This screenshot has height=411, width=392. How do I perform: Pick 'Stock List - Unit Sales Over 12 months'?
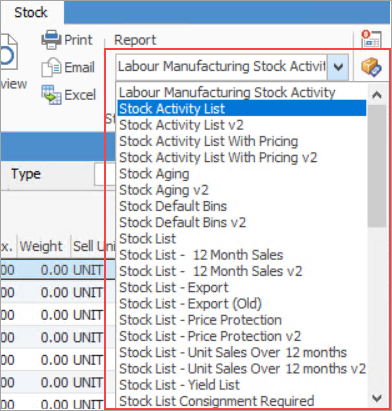(242, 352)
